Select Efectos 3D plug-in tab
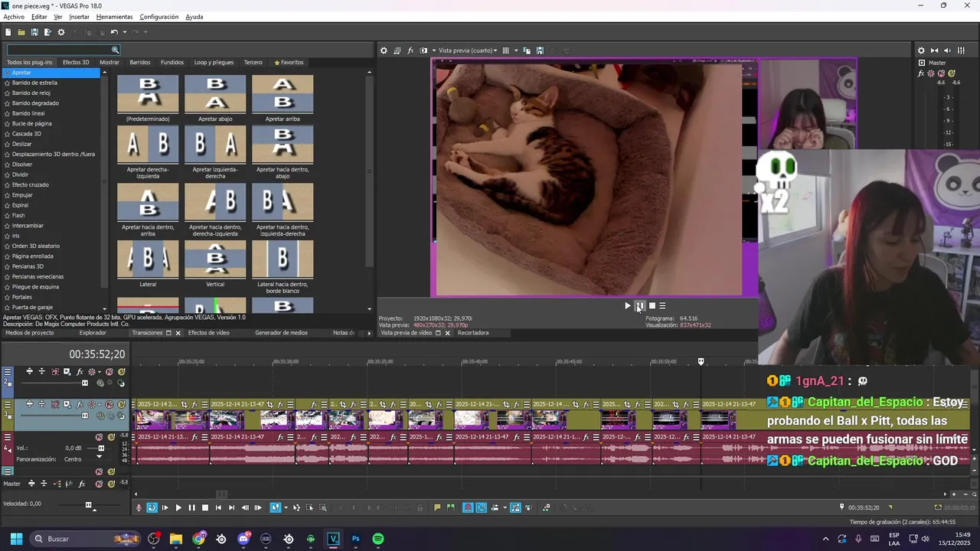Image resolution: width=980 pixels, height=551 pixels. 76,62
